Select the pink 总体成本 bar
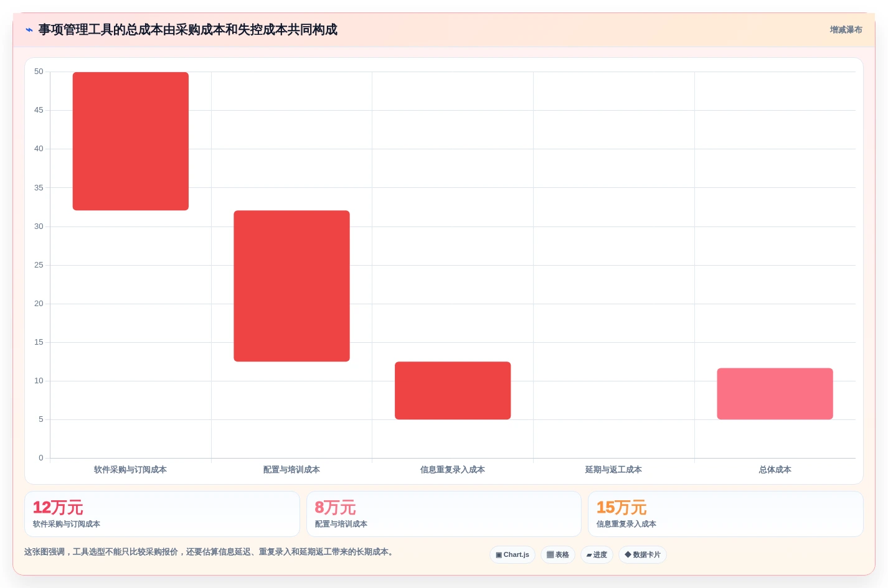The width and height of the screenshot is (888, 588). coord(775,393)
